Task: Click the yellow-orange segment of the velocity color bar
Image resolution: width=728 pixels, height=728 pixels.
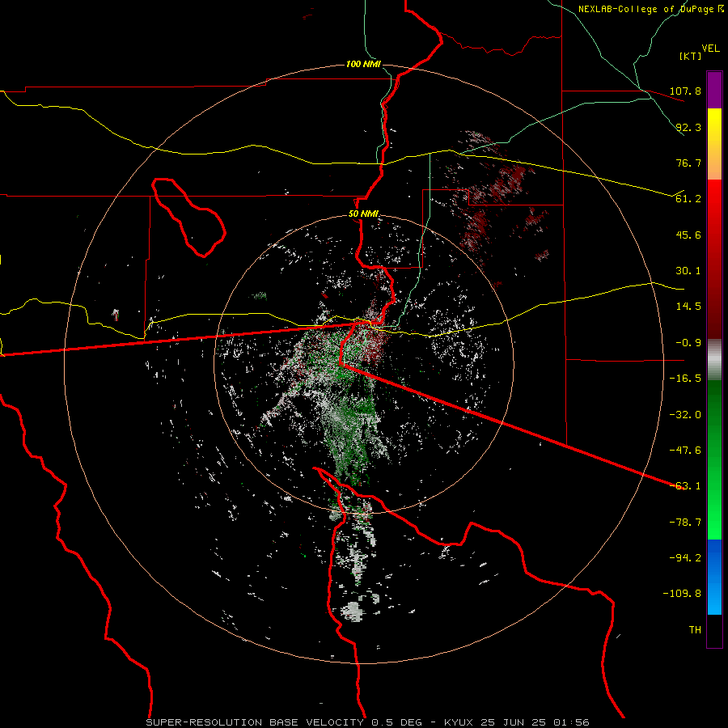Action: (714, 144)
